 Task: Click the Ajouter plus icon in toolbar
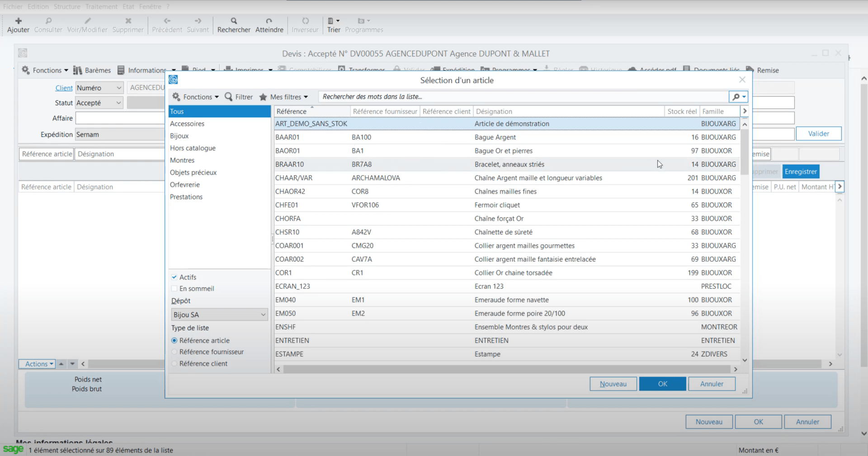click(x=19, y=21)
